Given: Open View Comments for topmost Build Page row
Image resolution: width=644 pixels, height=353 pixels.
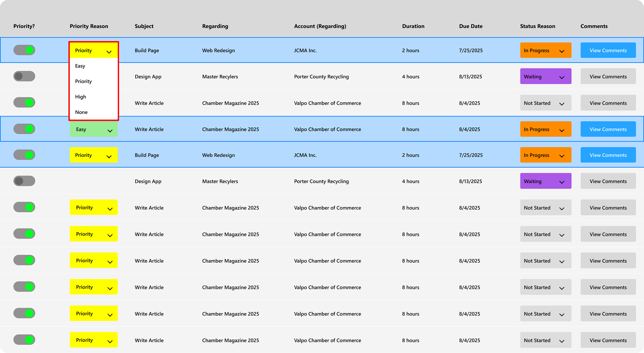Looking at the screenshot, I should [x=608, y=51].
